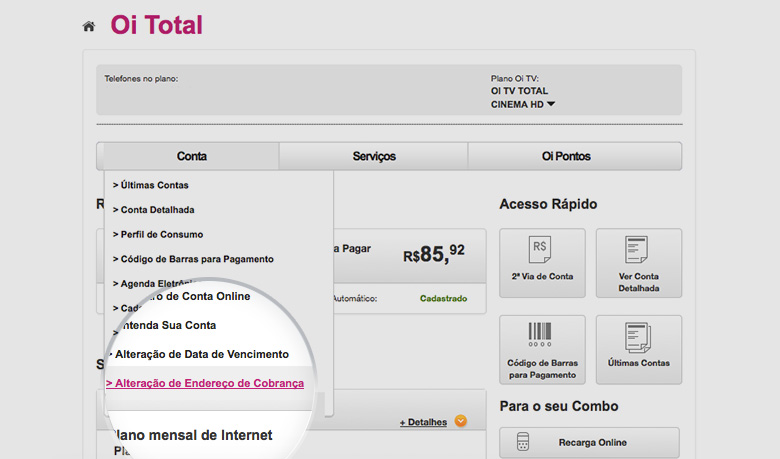Click the OI TV TOTAL CINEMA HD plan name
Viewport: 780px width, 459px height.
(x=519, y=98)
